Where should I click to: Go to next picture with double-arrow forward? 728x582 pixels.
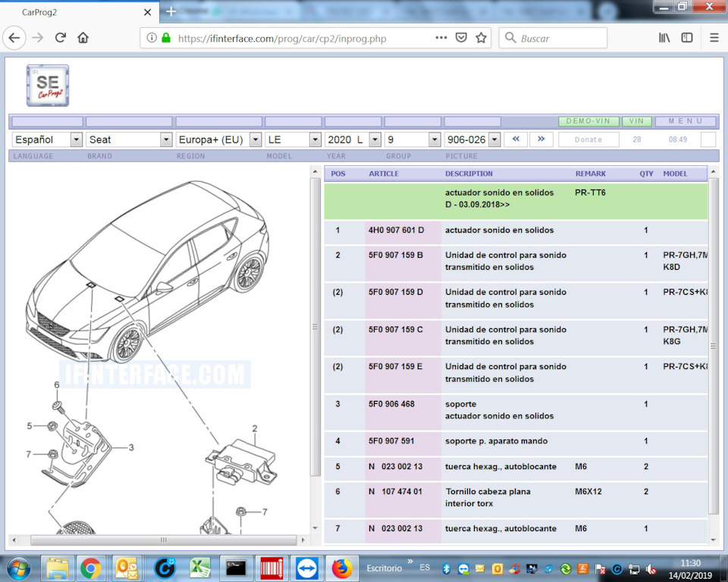541,139
